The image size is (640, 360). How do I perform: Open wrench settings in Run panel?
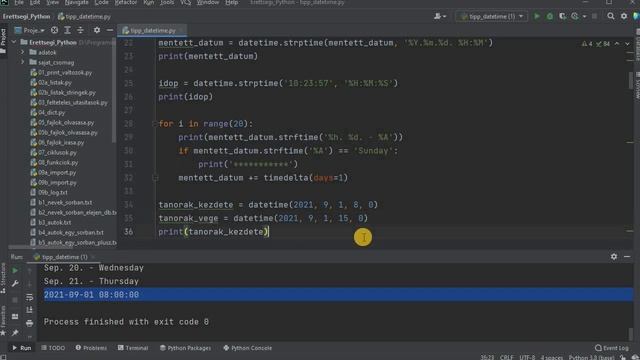15,284
